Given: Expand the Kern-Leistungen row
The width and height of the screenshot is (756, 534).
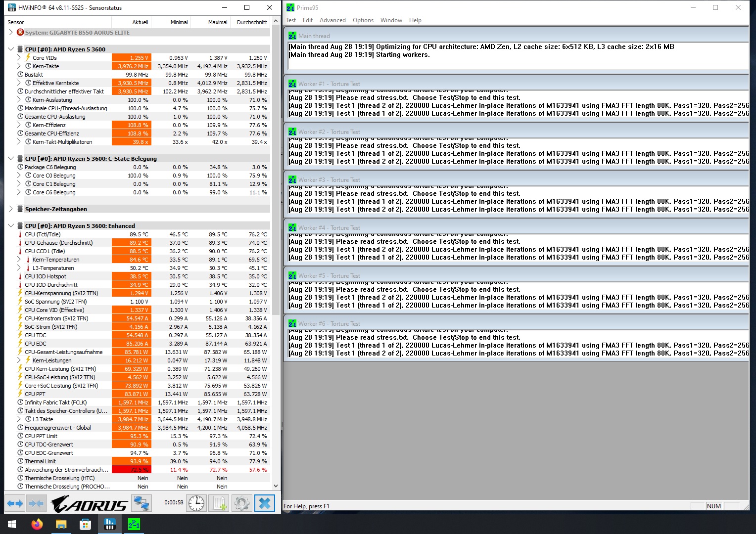Looking at the screenshot, I should pos(19,360).
